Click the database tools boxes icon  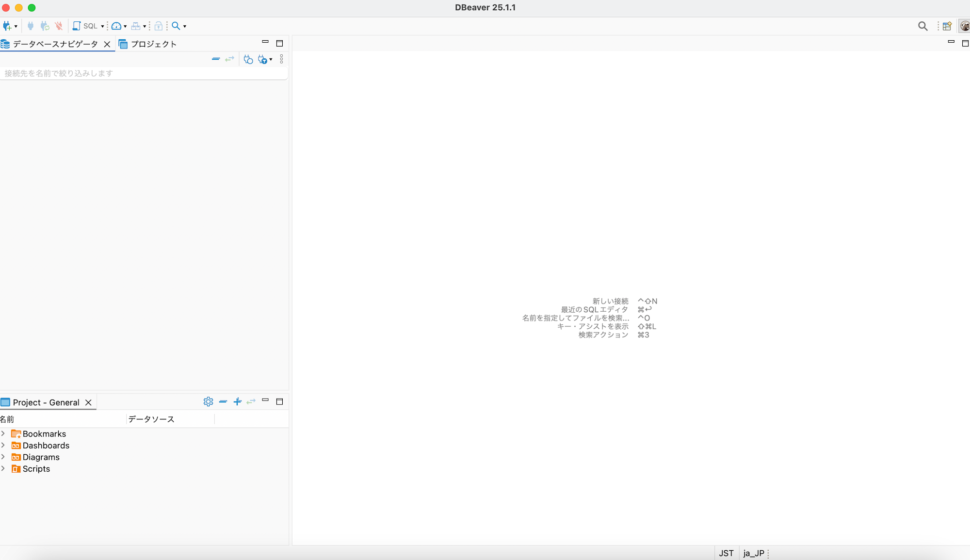pyautogui.click(x=136, y=26)
